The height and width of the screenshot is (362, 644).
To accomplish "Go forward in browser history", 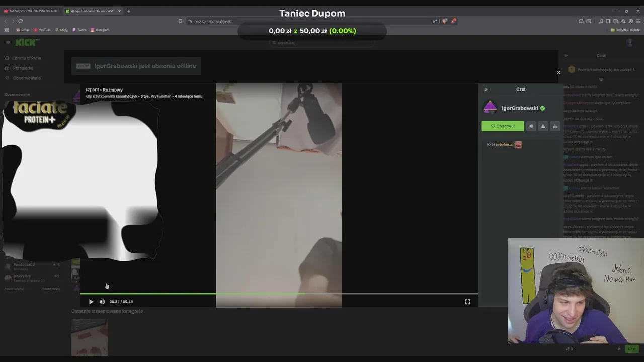I will 13,21.
